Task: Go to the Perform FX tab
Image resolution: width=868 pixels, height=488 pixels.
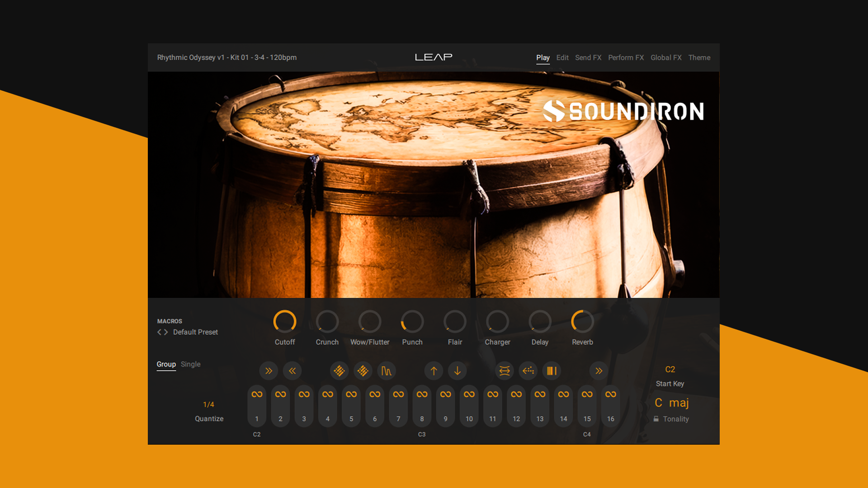Action: [626, 58]
